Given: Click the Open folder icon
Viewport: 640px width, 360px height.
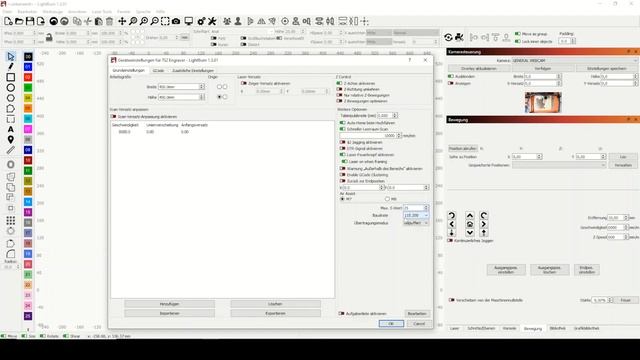Looking at the screenshot, I should point(19,21).
